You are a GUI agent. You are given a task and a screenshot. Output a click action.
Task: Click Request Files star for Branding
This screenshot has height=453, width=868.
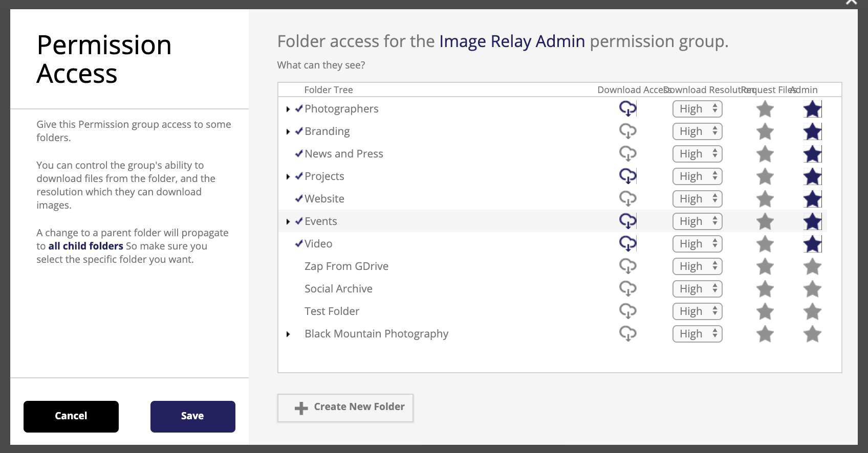tap(765, 131)
